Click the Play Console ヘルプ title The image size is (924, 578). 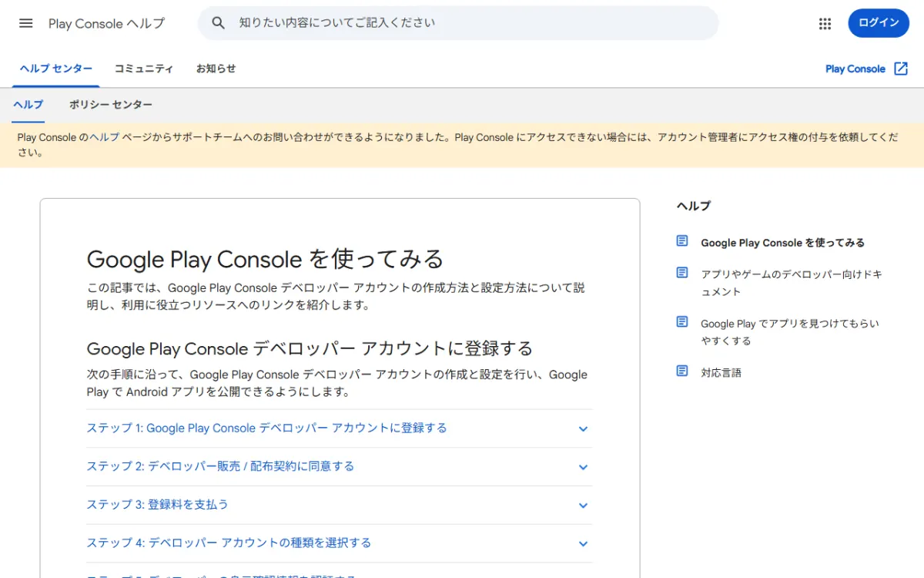tap(106, 23)
